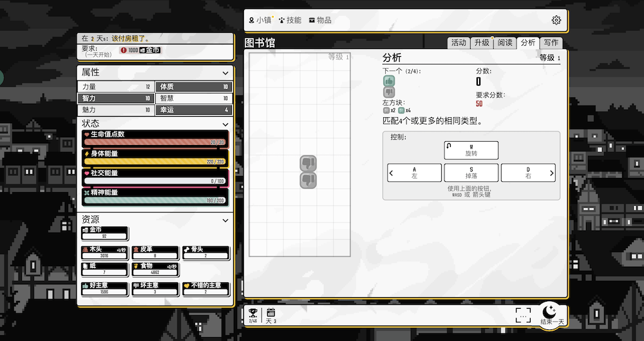Select the 体质 attribute

[194, 87]
